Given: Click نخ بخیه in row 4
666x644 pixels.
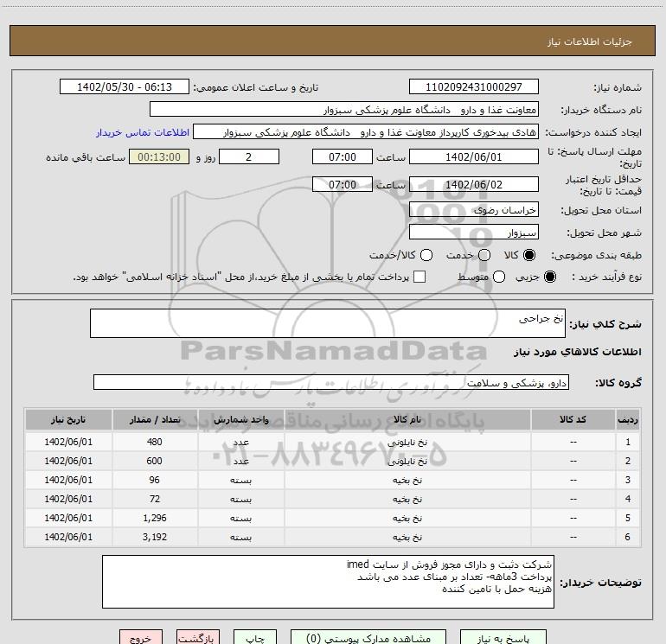Looking at the screenshot, I should point(407,500).
